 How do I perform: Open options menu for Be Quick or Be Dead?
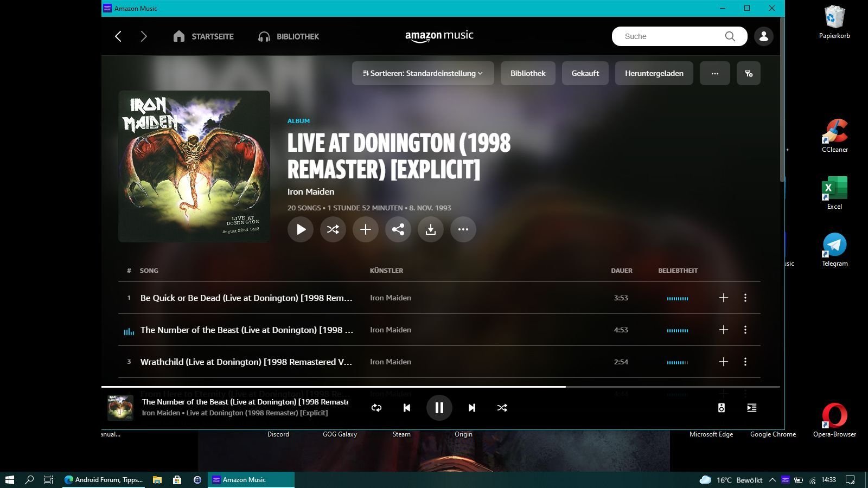point(745,298)
